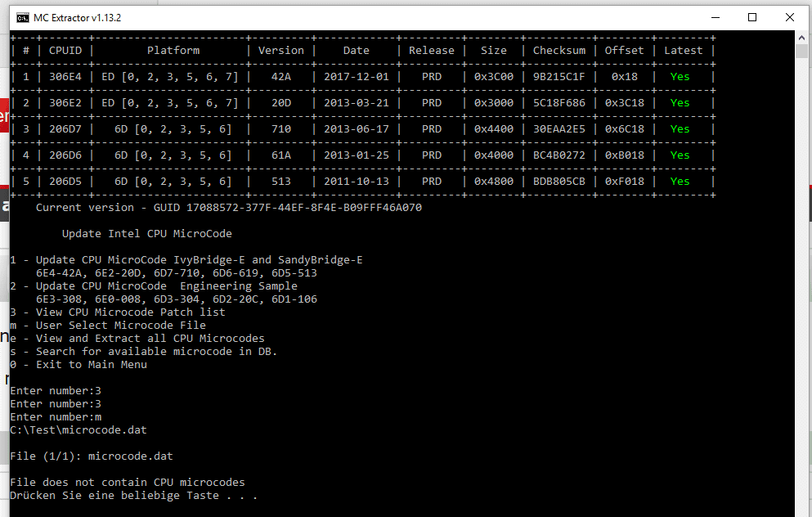Click the Date column header

(357, 50)
